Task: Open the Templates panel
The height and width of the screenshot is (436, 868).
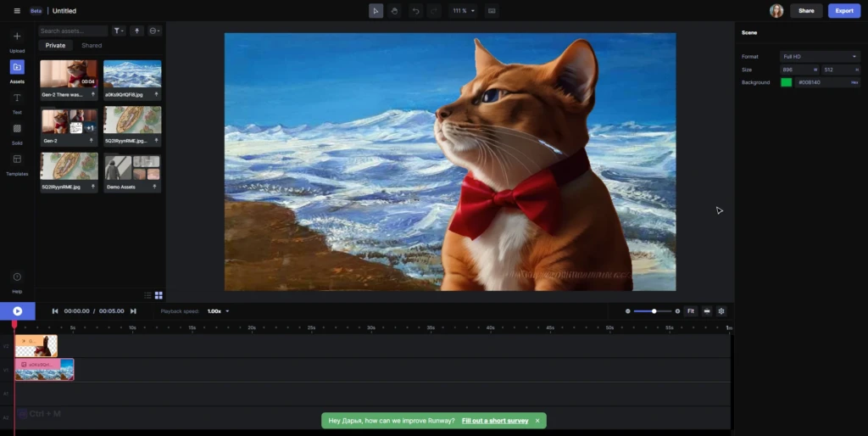Action: click(x=17, y=159)
